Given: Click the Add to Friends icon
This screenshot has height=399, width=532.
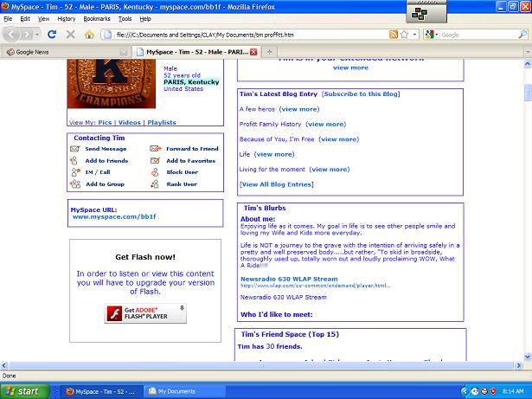Looking at the screenshot, I should coord(74,160).
